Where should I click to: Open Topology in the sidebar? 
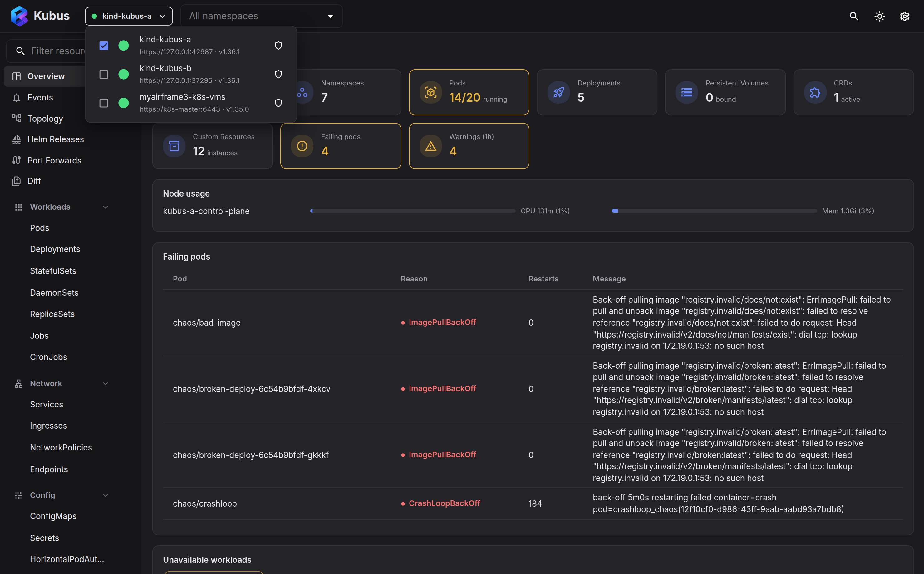click(x=45, y=119)
